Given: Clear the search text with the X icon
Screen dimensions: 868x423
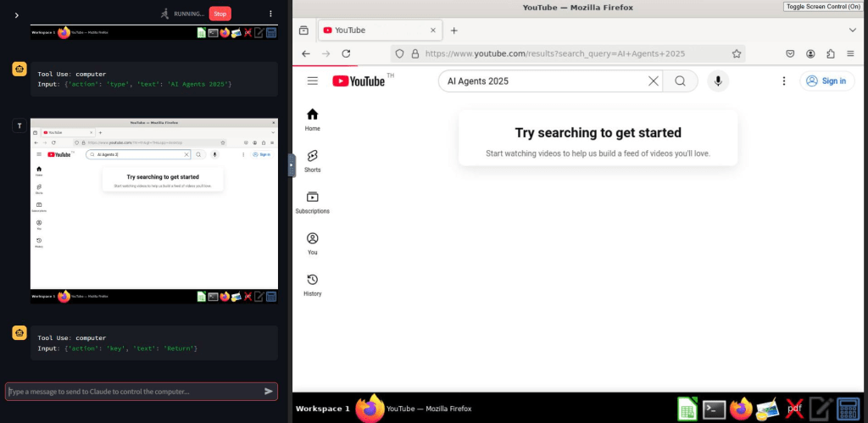Looking at the screenshot, I should click(x=654, y=81).
